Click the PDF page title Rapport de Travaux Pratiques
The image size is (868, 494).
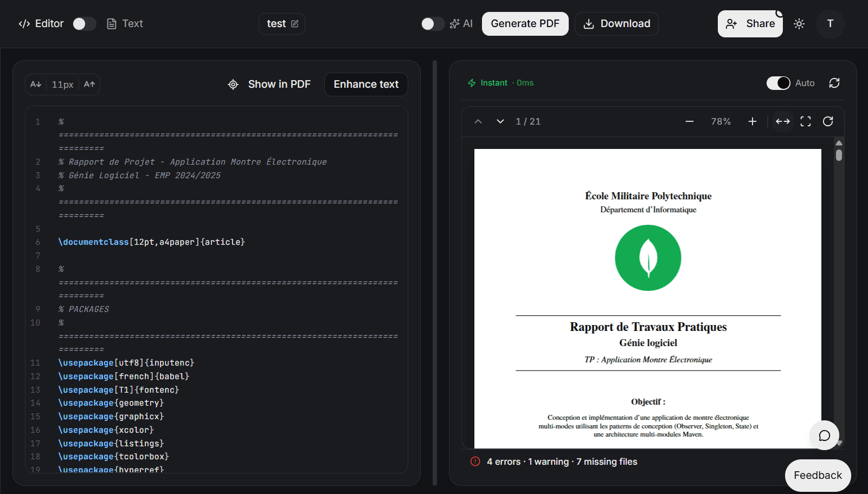click(648, 327)
